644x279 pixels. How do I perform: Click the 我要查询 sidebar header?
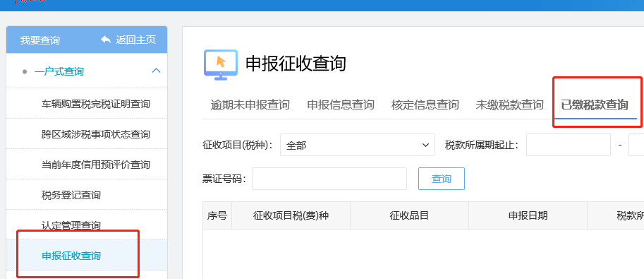(40, 40)
